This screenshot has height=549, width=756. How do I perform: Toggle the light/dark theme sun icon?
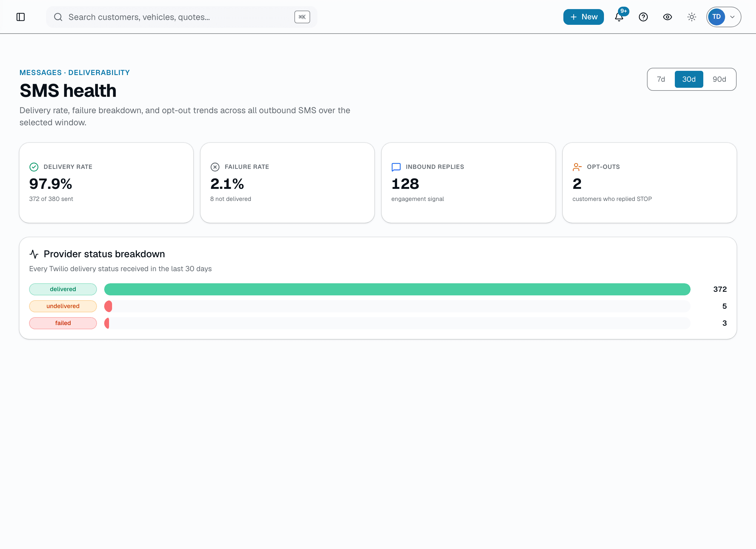pyautogui.click(x=692, y=17)
